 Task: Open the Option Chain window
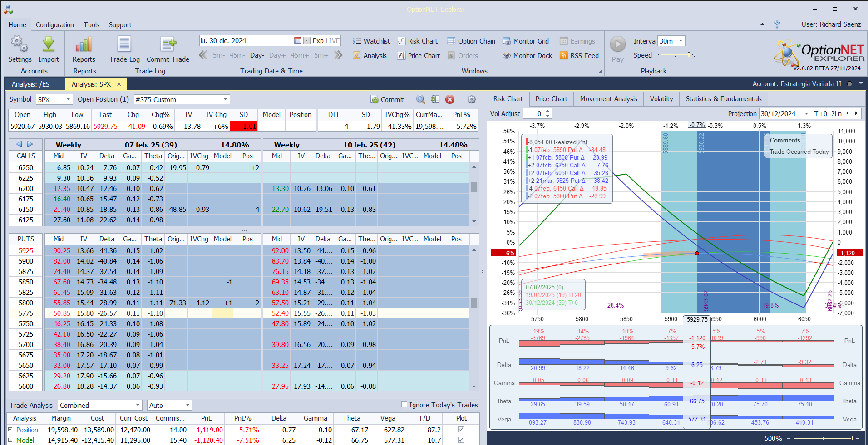click(471, 41)
